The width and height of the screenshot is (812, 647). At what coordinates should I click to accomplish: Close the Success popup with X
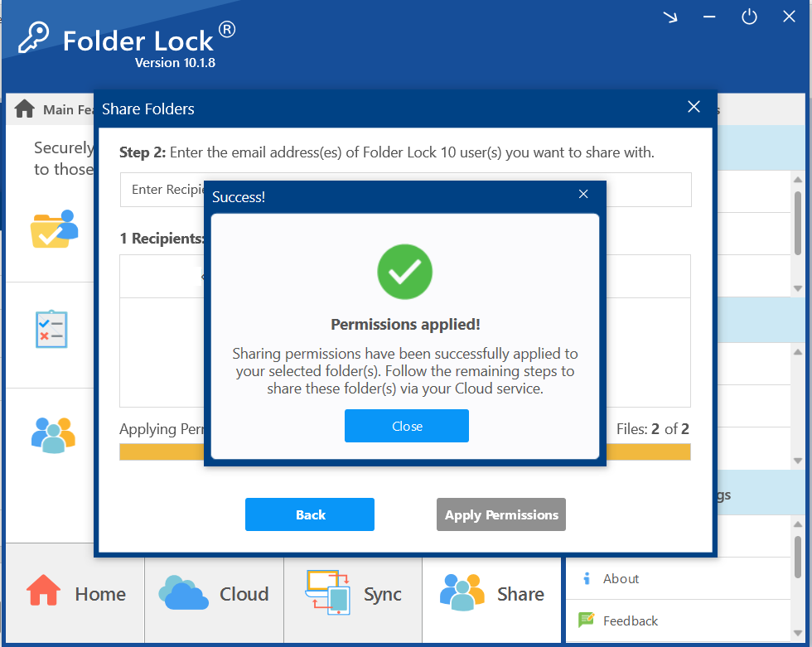coord(583,194)
